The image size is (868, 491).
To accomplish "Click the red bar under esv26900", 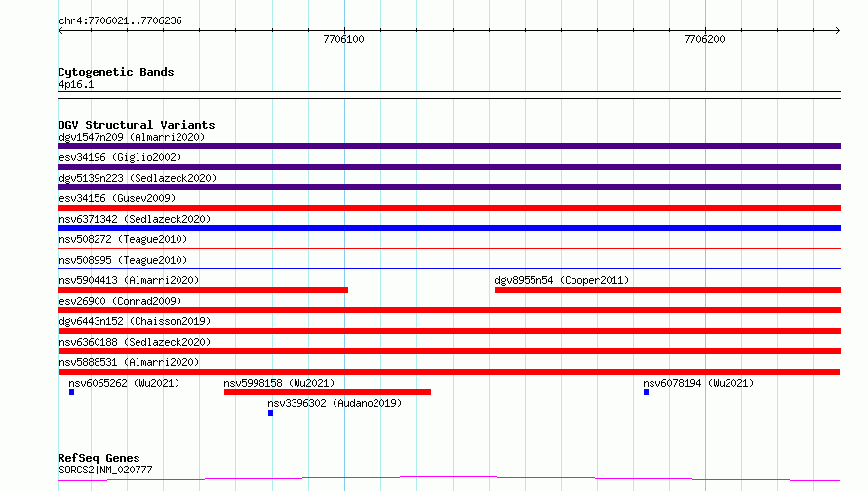I will point(449,310).
